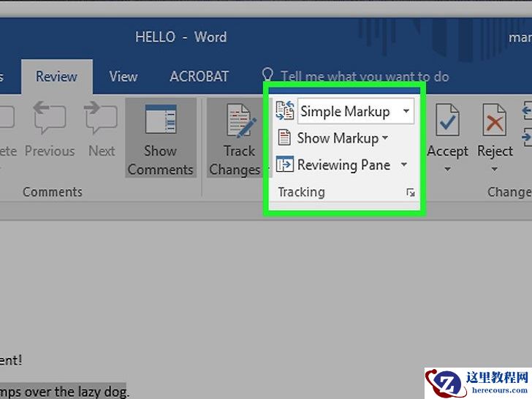
Task: Expand the Show Markup menu
Action: pyautogui.click(x=342, y=138)
